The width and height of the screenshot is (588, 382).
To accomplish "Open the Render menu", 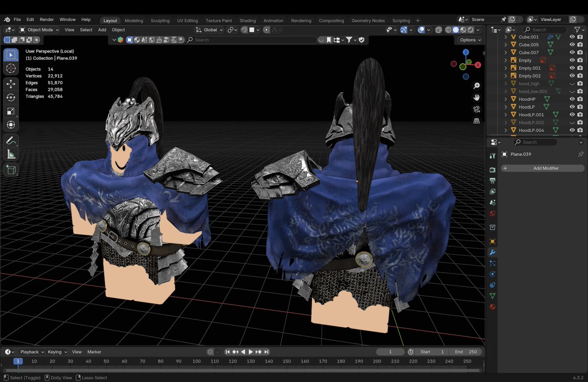I will [47, 20].
